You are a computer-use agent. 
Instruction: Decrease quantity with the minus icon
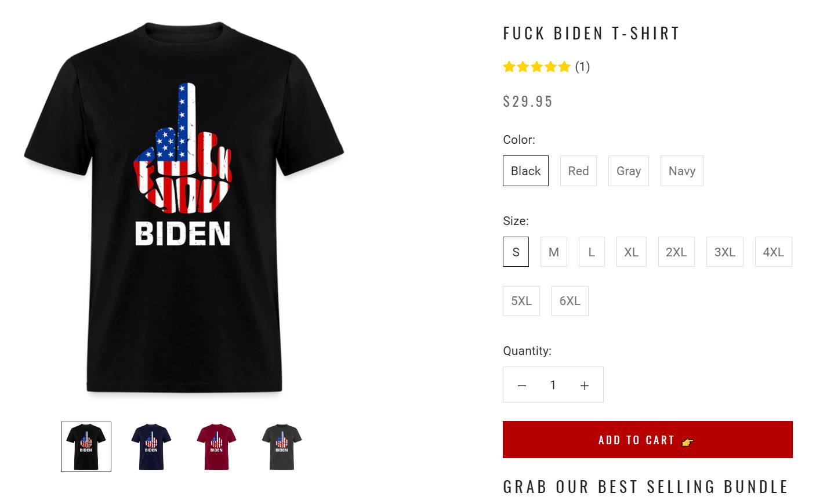521,385
